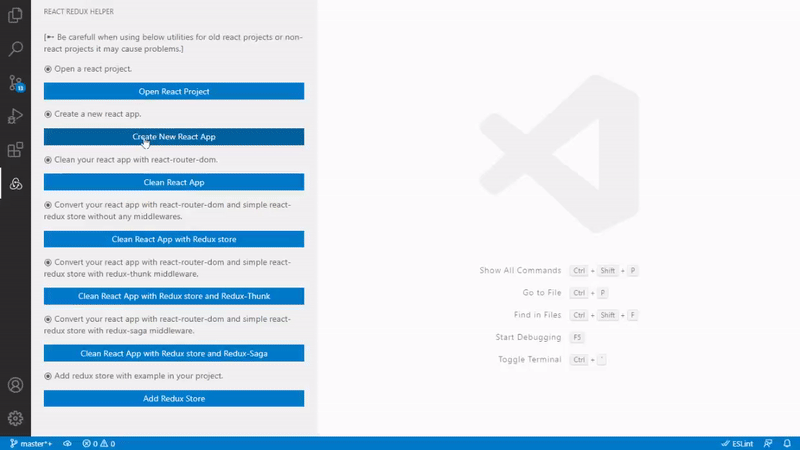800x450 pixels.
Task: Open the Source Control view icon
Action: (x=15, y=83)
